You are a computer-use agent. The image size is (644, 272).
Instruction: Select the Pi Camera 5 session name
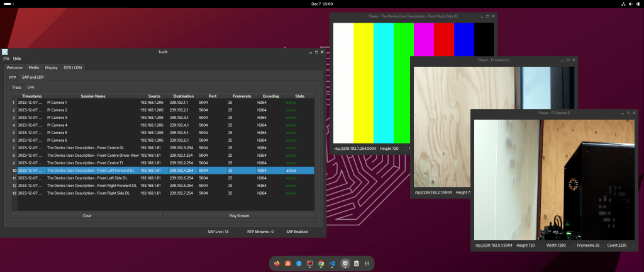point(57,133)
